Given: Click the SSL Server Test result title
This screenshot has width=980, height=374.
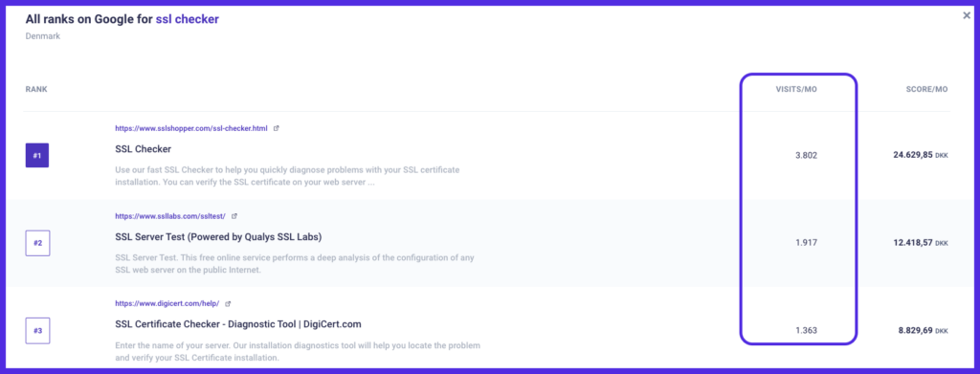Looking at the screenshot, I should coord(219,237).
